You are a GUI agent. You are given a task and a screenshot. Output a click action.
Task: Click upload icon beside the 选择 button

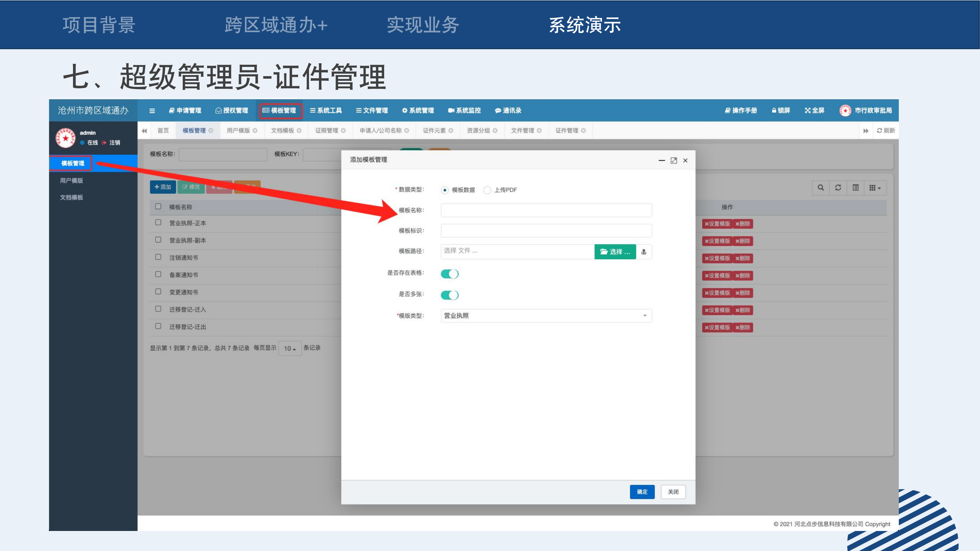click(x=644, y=252)
